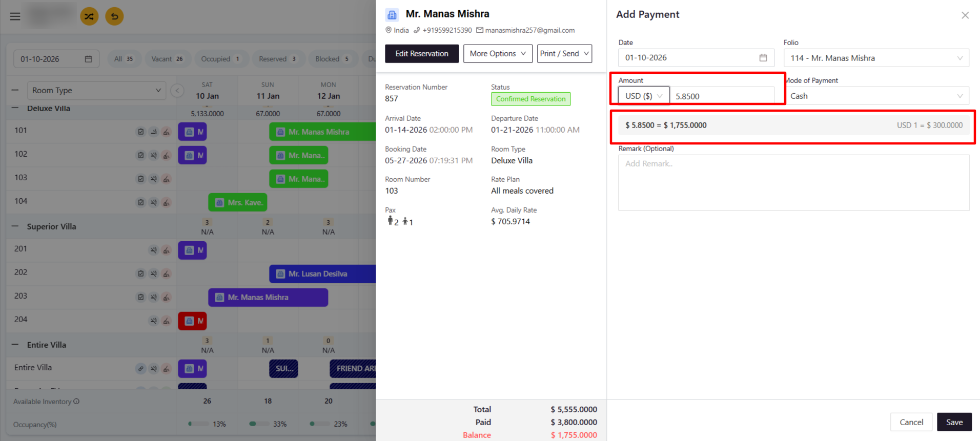Close the Add Payment panel

tap(965, 15)
